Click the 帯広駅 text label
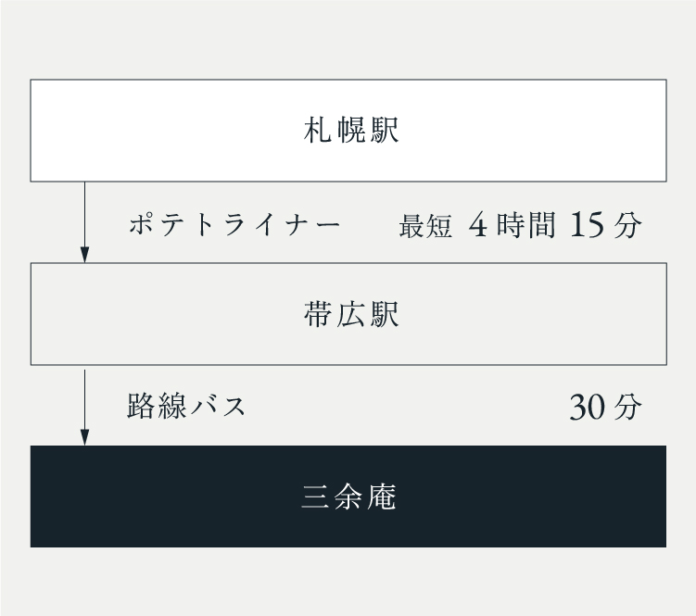 [351, 314]
